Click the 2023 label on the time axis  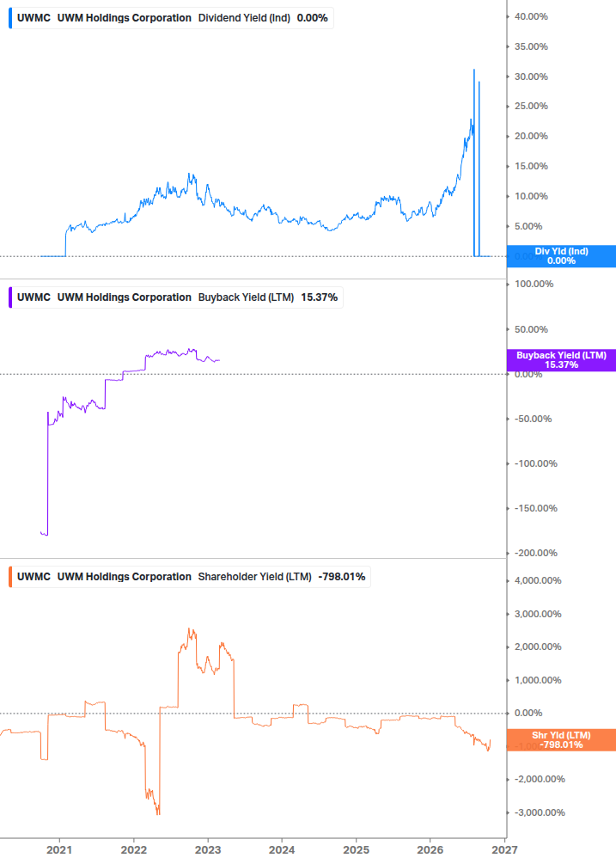208,849
